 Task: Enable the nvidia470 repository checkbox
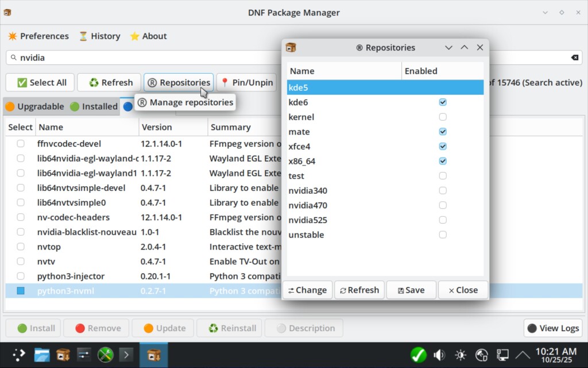[443, 205]
